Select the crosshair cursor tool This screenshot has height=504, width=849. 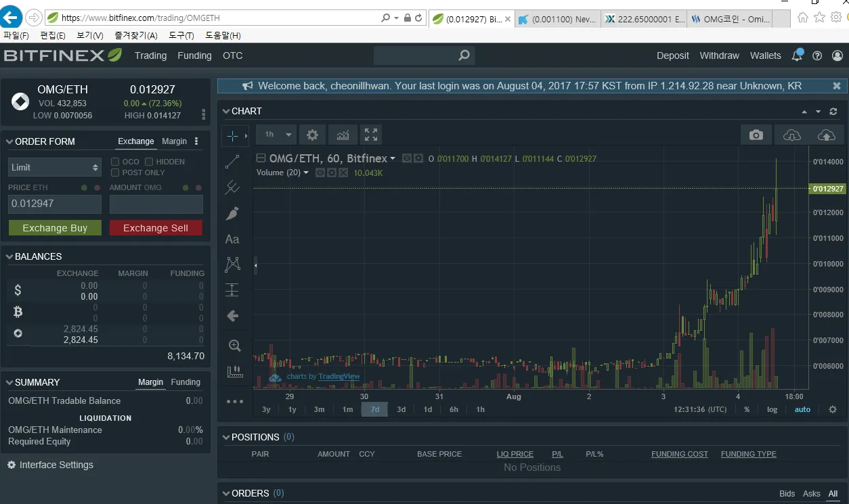[232, 136]
